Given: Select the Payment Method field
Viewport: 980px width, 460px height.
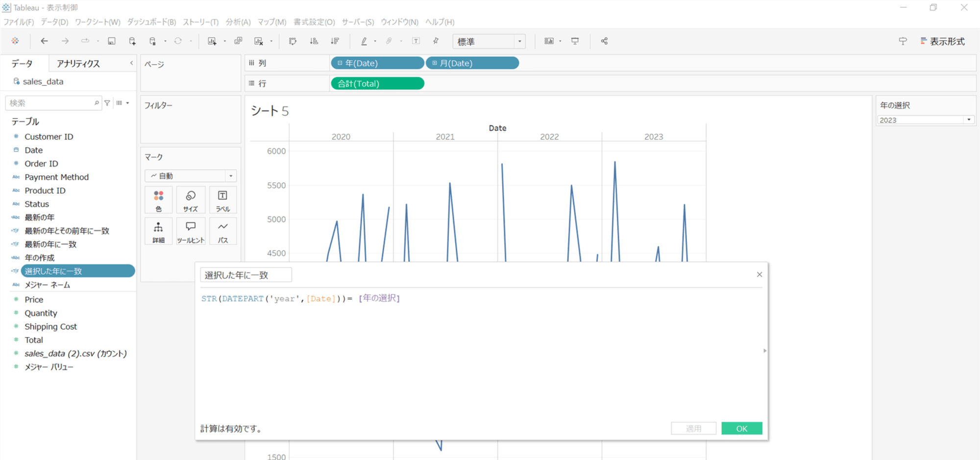Looking at the screenshot, I should click(57, 177).
